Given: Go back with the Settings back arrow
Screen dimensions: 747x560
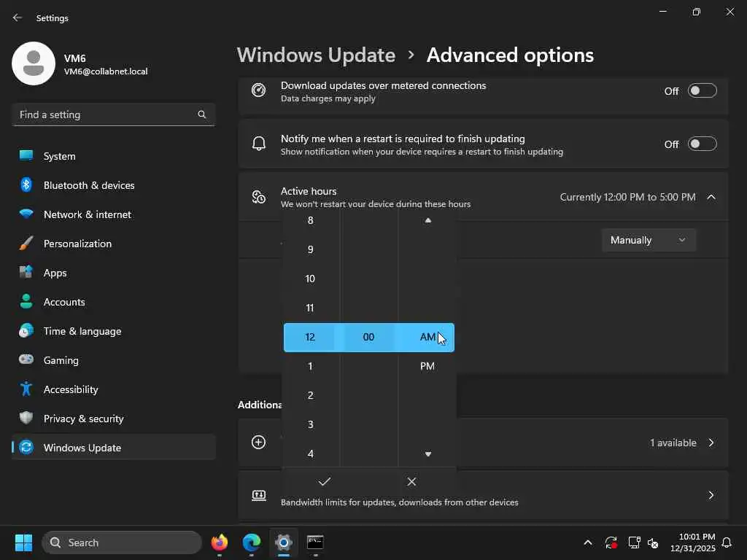Looking at the screenshot, I should pyautogui.click(x=18, y=17).
